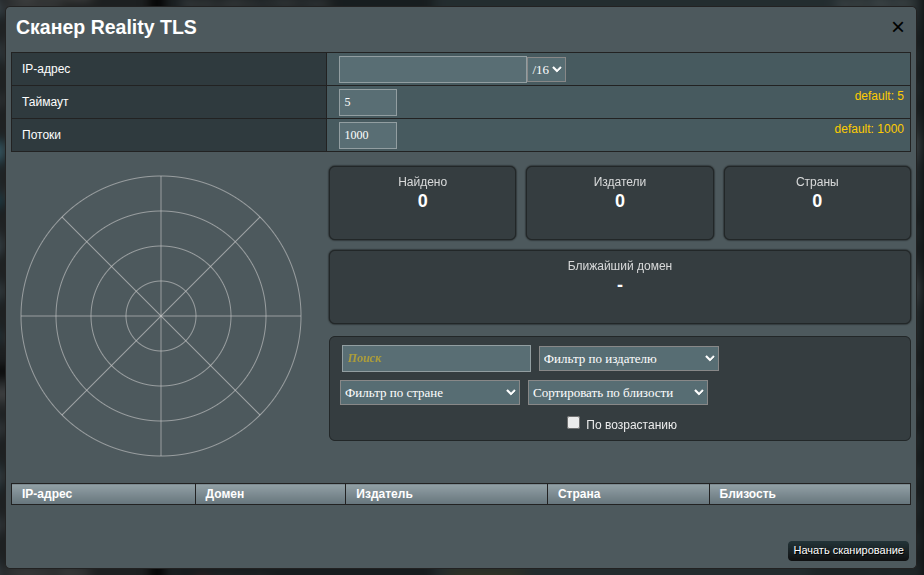This screenshot has width=924, height=575.
Task: Open the /16 subnet mask dropdown
Action: pos(546,70)
